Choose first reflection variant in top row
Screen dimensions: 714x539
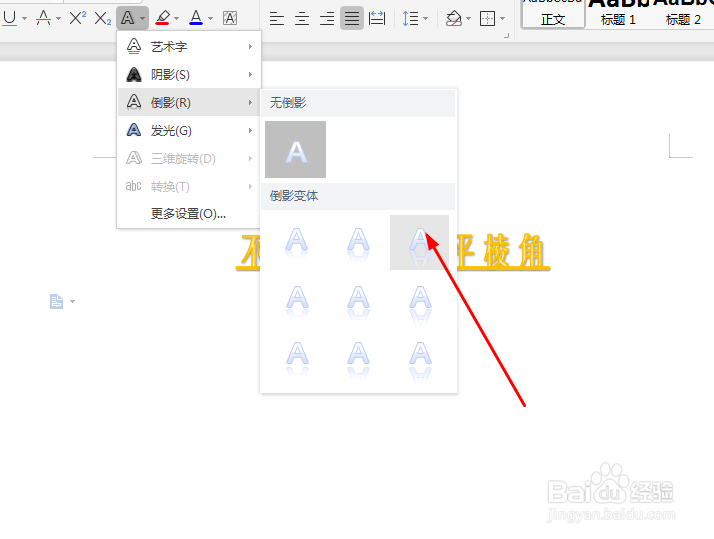pos(296,243)
